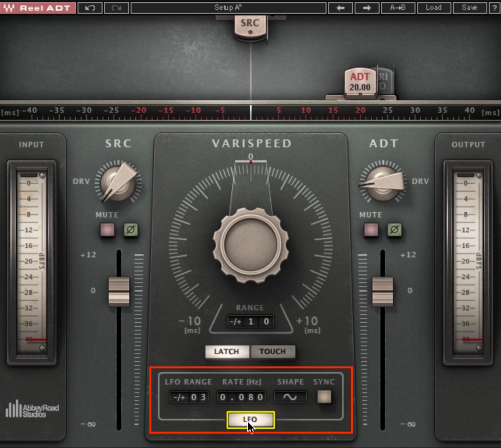
Task: Click the LFO Range value field
Action: click(x=189, y=397)
